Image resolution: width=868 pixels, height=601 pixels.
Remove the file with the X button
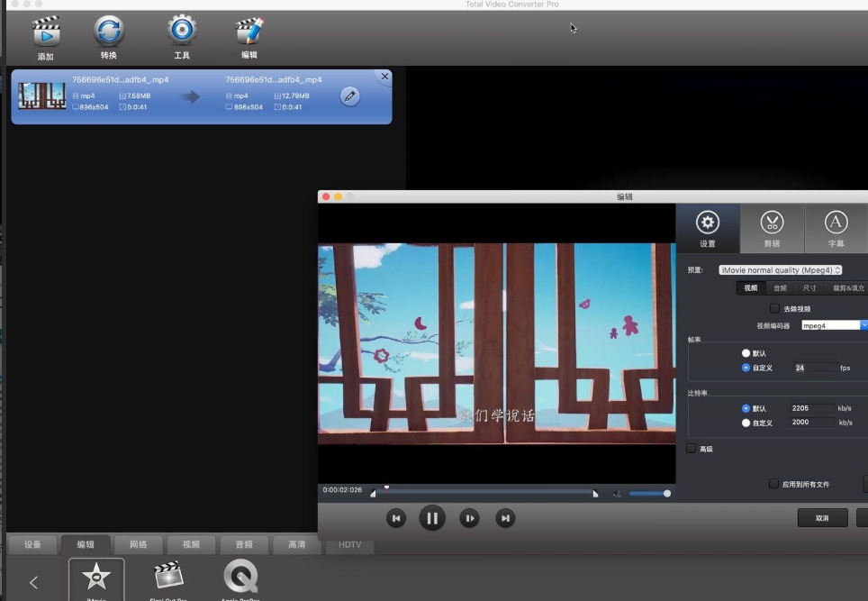384,77
